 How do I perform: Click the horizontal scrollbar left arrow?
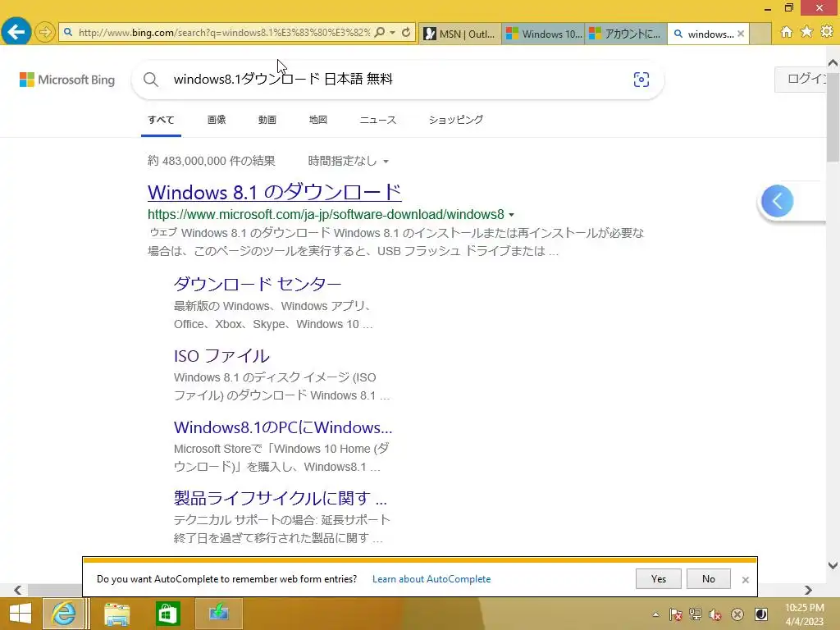pyautogui.click(x=18, y=590)
